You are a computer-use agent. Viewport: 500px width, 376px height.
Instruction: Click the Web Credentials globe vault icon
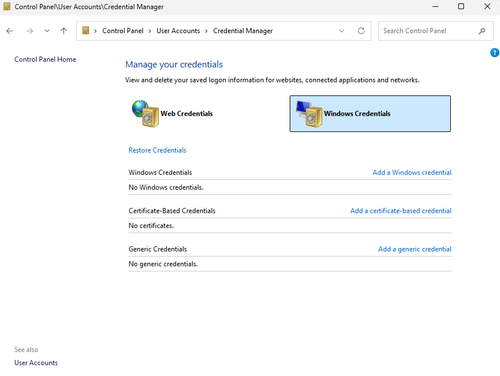click(145, 113)
